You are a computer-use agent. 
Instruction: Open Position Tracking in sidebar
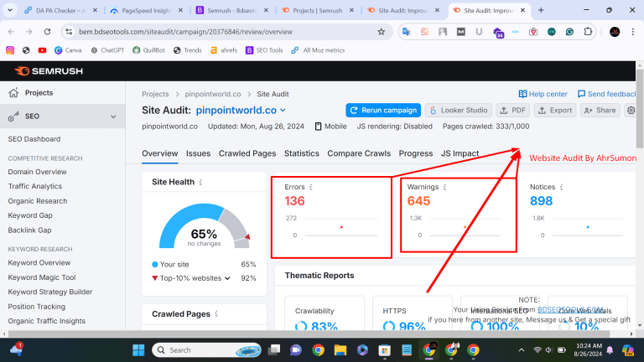37,307
